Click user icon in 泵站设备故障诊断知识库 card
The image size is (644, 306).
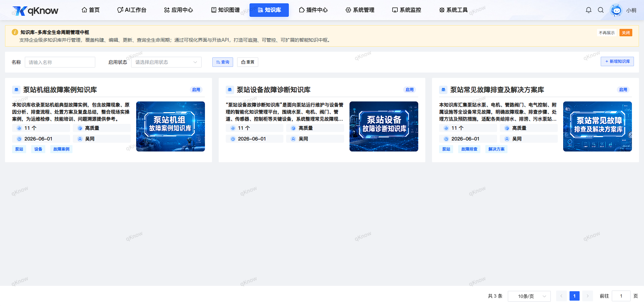coord(293,139)
